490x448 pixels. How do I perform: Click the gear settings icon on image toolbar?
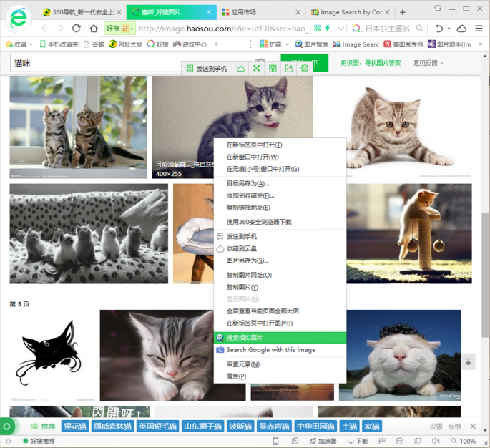click(305, 69)
